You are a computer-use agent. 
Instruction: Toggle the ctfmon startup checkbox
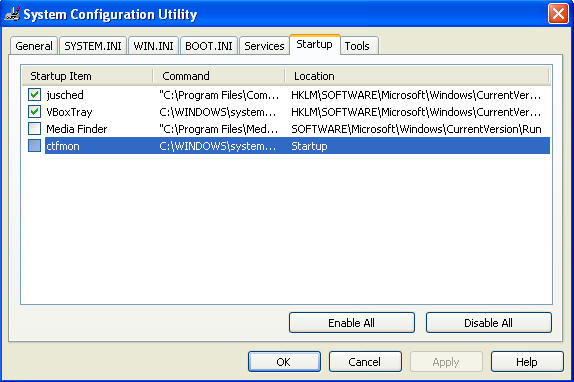tap(34, 146)
